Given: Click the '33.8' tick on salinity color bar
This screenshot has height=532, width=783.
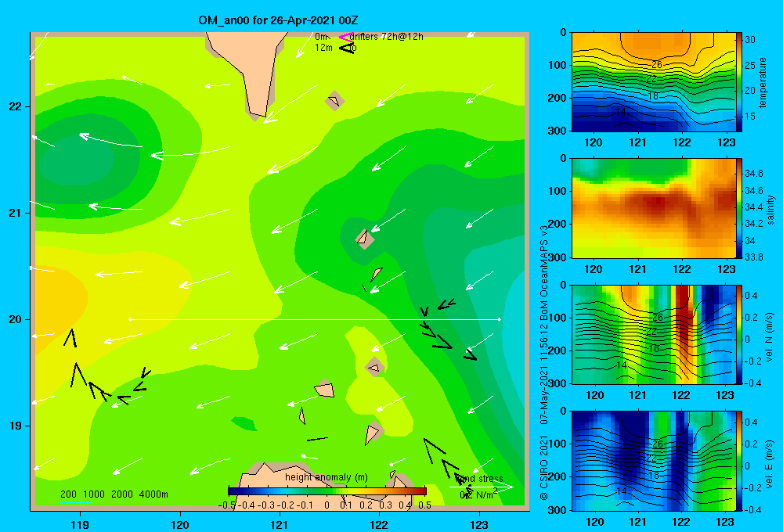Looking at the screenshot, I should tap(754, 257).
